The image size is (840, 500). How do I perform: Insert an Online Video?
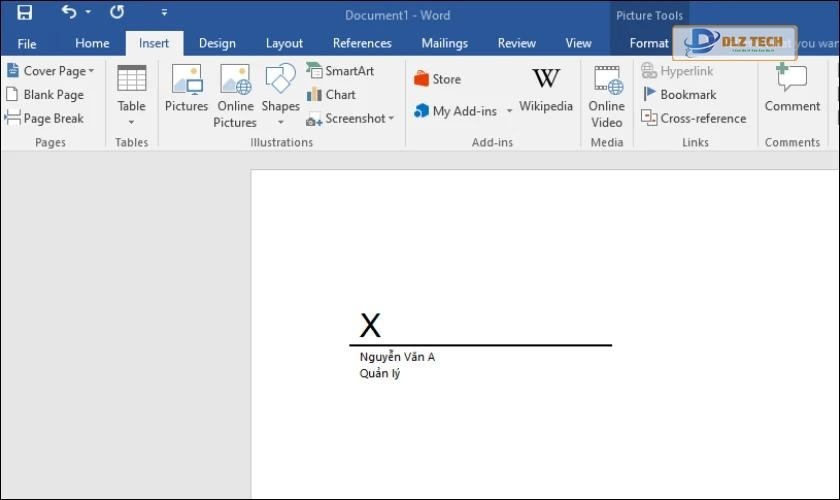coord(606,95)
